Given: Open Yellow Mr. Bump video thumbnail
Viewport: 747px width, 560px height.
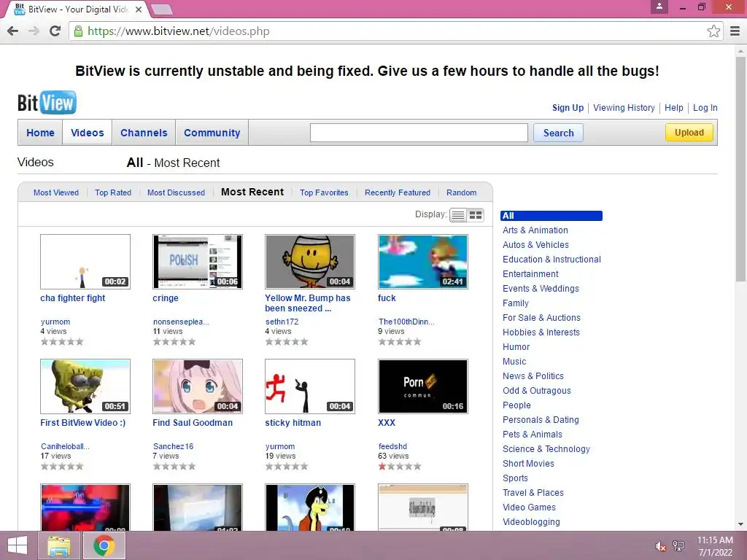Looking at the screenshot, I should click(310, 262).
